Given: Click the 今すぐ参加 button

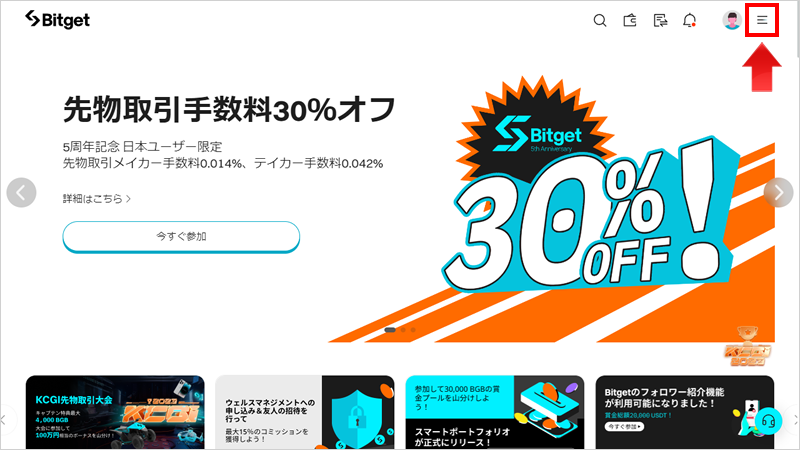Looking at the screenshot, I should pos(181,236).
